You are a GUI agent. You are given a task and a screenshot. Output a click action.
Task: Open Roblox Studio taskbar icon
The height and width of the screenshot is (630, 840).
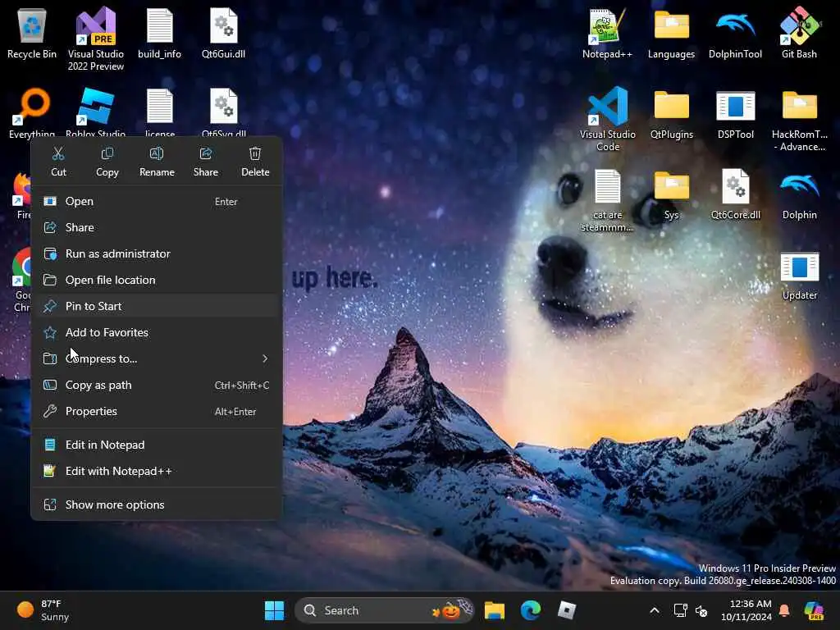click(x=566, y=610)
